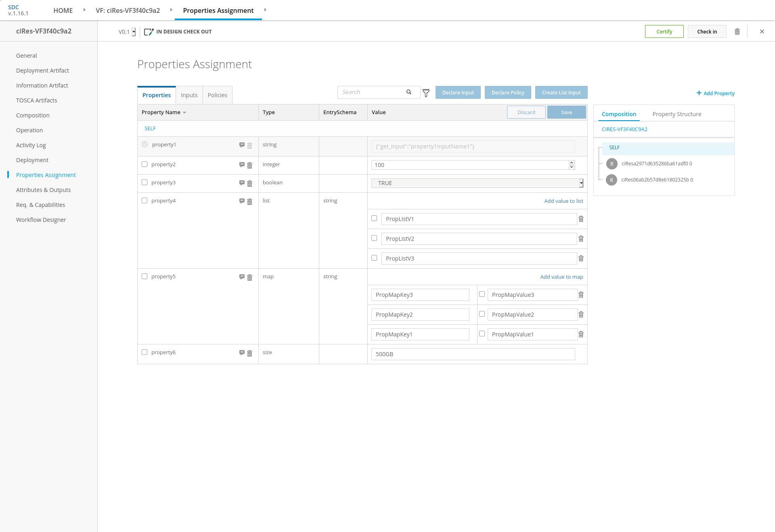Open the Property Structure tab
This screenshot has height=532, width=775.
pos(677,114)
